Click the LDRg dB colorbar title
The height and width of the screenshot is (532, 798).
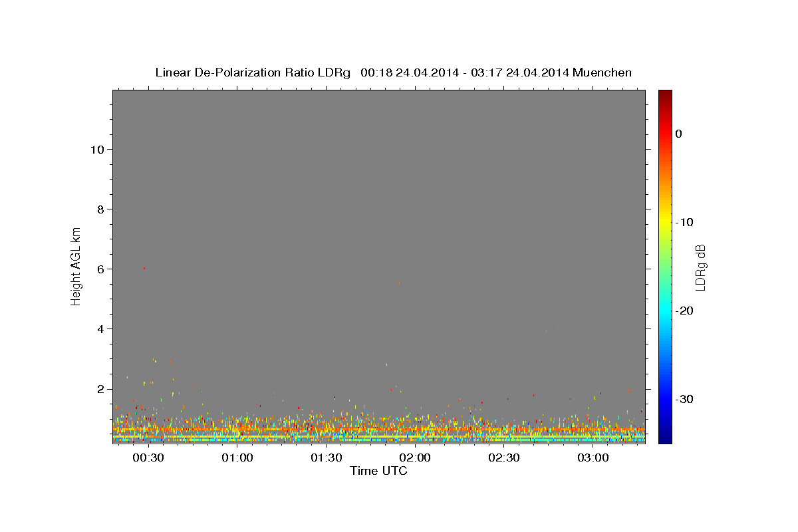pos(700,267)
